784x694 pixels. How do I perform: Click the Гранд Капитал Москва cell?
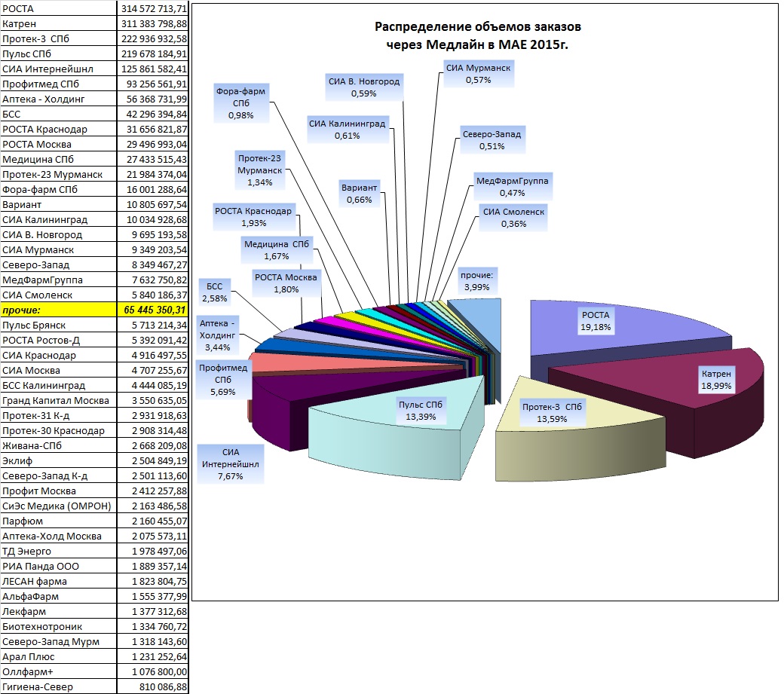point(59,400)
